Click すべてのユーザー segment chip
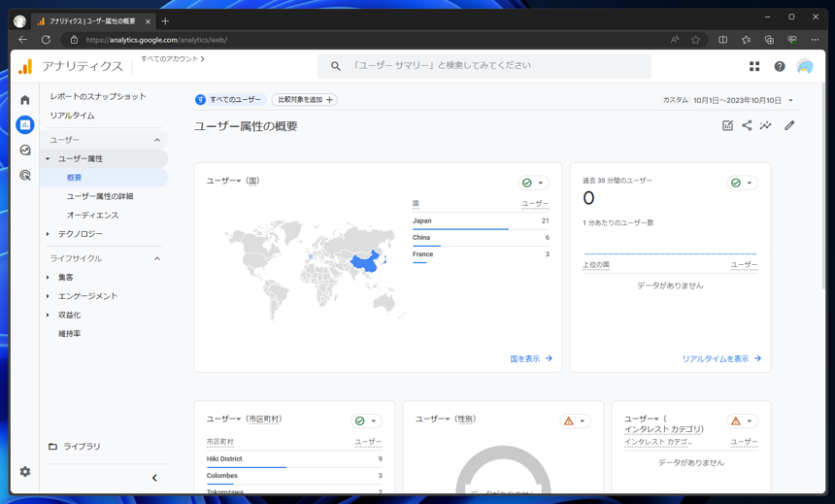 click(x=230, y=100)
